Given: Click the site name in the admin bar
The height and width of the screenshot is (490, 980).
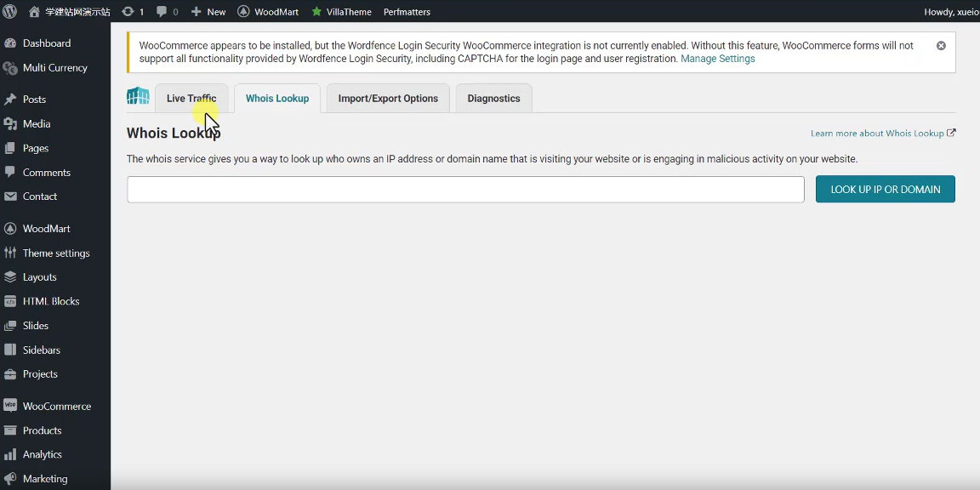Looking at the screenshot, I should 77,12.
